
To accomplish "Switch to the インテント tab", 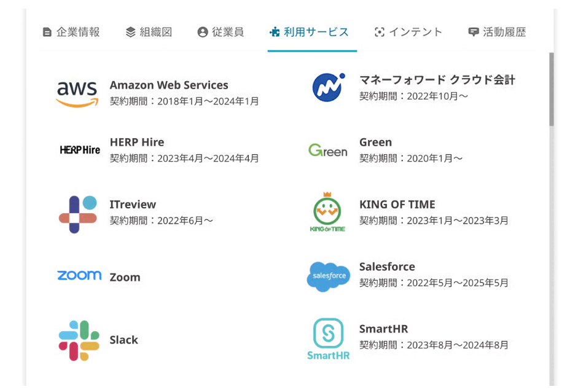I will click(407, 32).
